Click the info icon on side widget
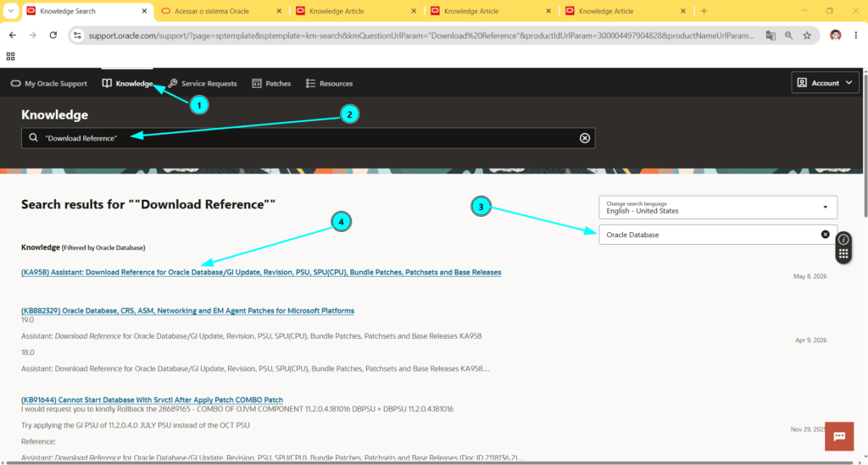The width and height of the screenshot is (868, 465). tap(843, 240)
